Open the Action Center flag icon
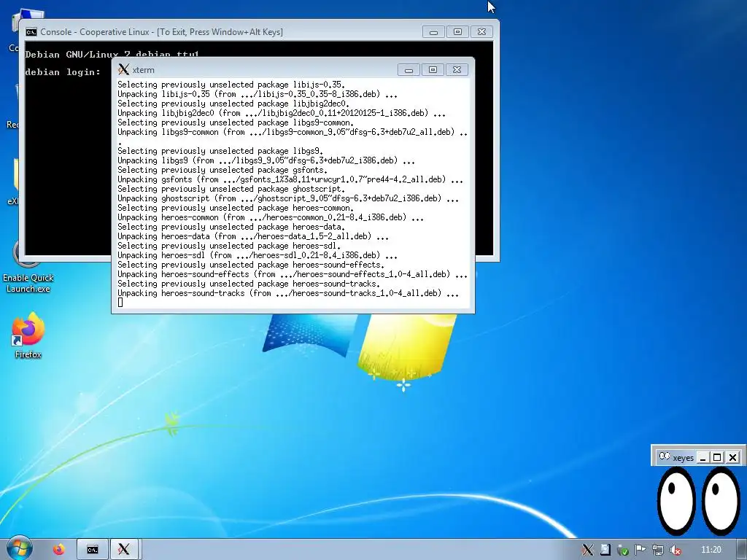Image resolution: width=747 pixels, height=560 pixels. point(640,550)
